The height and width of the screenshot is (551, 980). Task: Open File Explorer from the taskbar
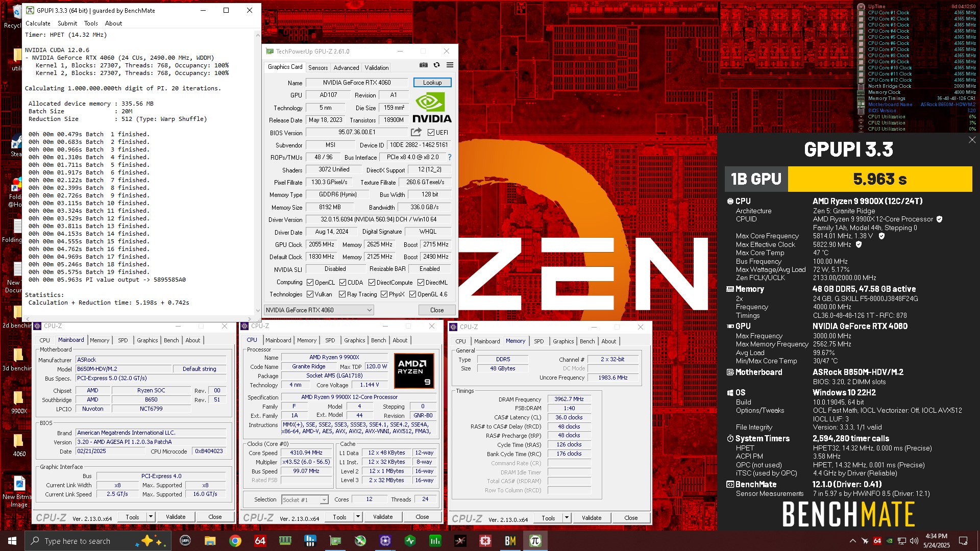point(210,541)
